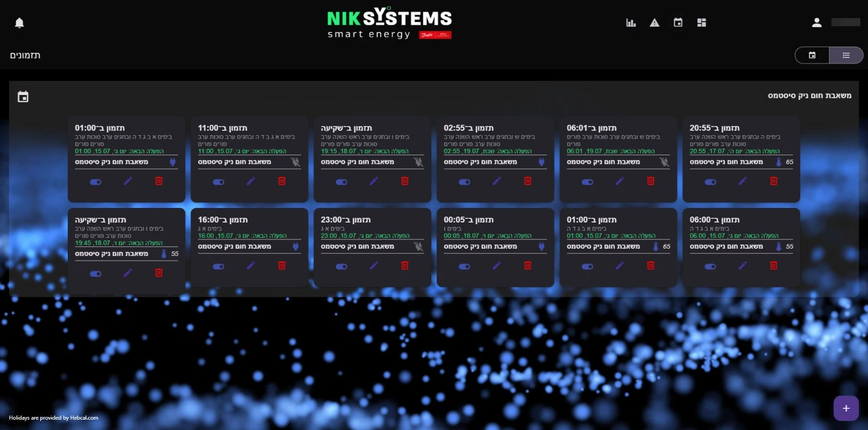Open the Hebcal.com holidays credit link
Viewport: 868px width, 430px height.
click(84, 418)
